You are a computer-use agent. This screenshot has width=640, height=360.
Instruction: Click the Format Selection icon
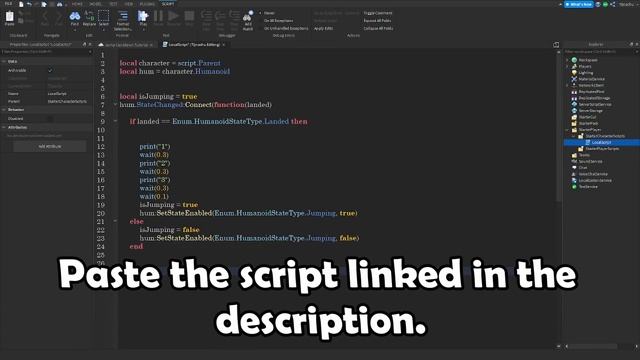(x=123, y=16)
